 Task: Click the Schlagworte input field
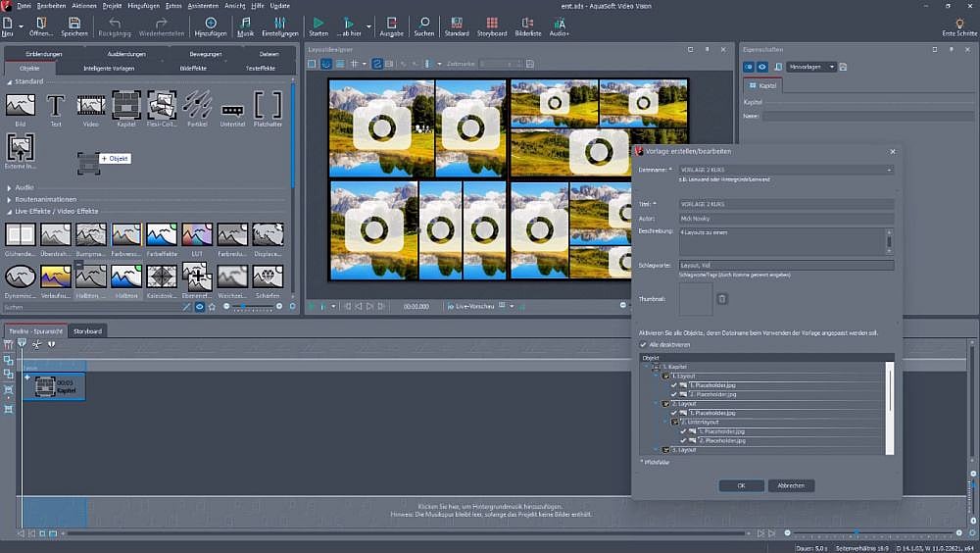[786, 265]
